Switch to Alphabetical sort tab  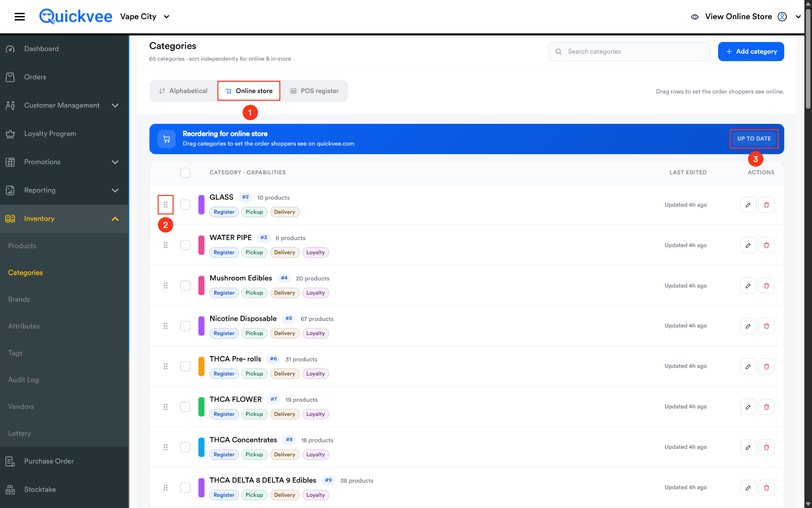pyautogui.click(x=183, y=91)
